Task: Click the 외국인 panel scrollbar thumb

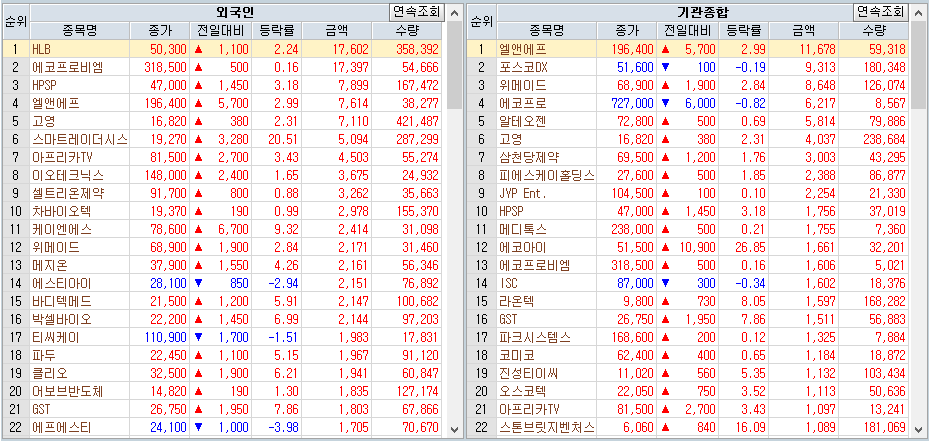Action: (454, 65)
